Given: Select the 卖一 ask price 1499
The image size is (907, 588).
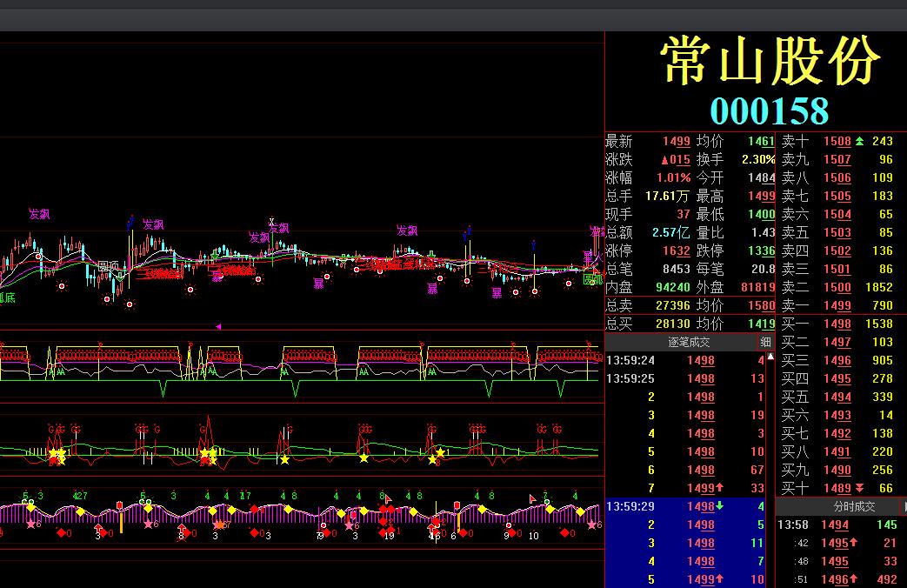Looking at the screenshot, I should 837,305.
